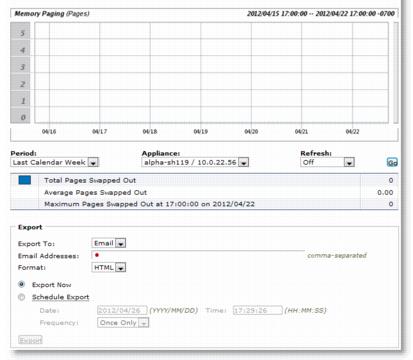413x360 pixels.
Task: Click the Time field showing 17:29:26
Action: 258,310
